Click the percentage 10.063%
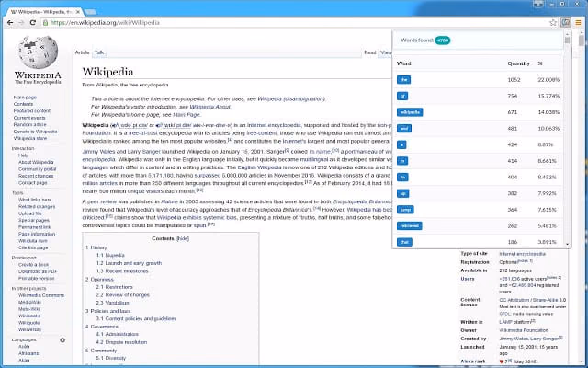This screenshot has width=588, height=368. 548,129
